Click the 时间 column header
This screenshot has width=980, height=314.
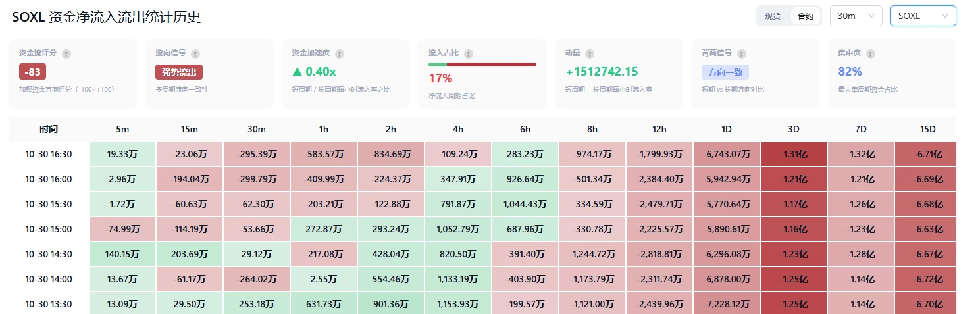click(x=48, y=129)
